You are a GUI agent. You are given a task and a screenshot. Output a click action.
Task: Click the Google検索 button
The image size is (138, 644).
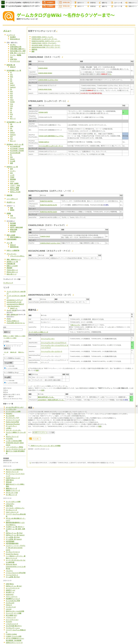coord(8,363)
